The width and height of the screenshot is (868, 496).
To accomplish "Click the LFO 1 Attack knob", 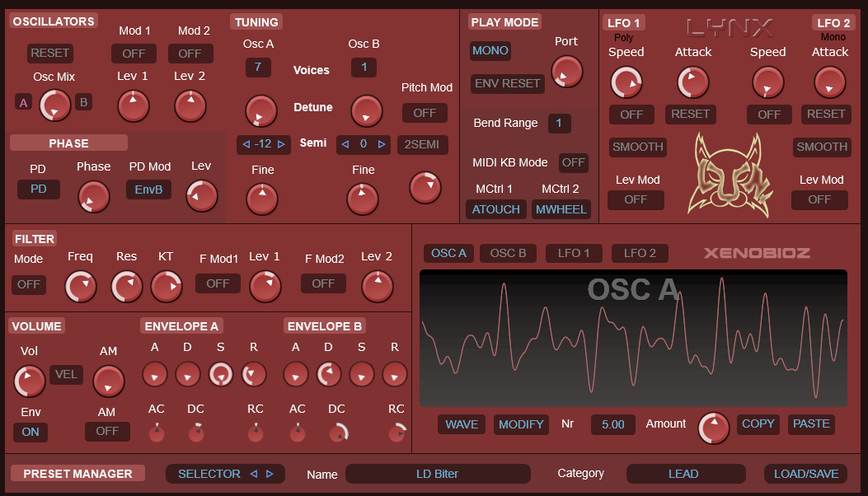I will tap(693, 82).
